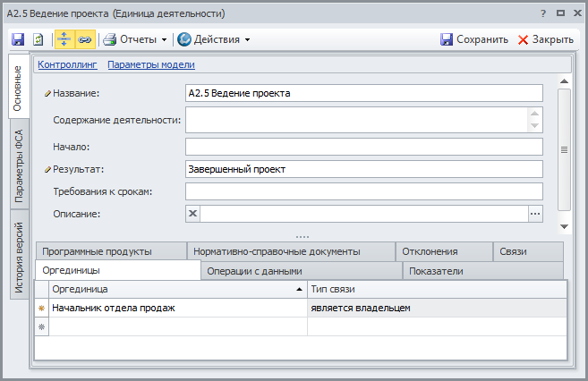This screenshot has width=588, height=381.
Task: Click the Начало input field
Action: click(363, 147)
